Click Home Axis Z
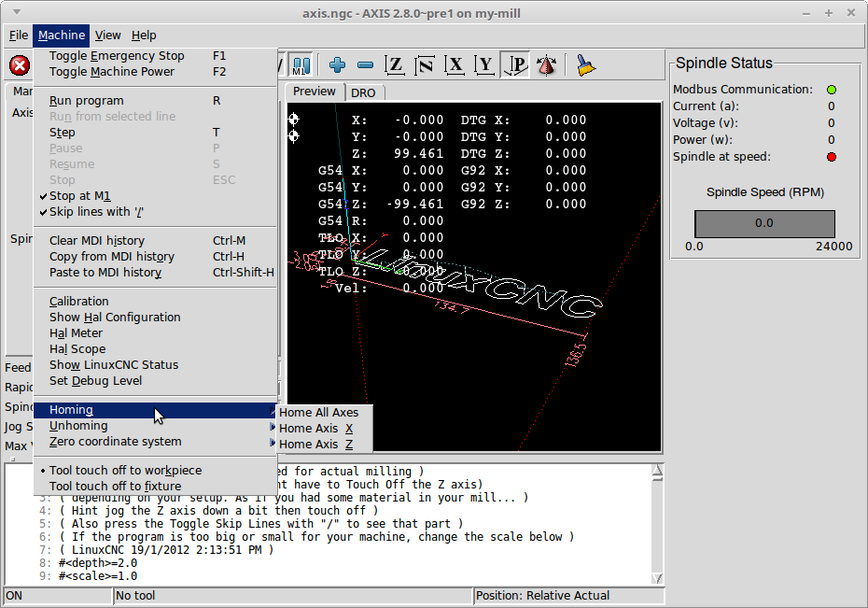The height and width of the screenshot is (608, 868). pos(325,445)
